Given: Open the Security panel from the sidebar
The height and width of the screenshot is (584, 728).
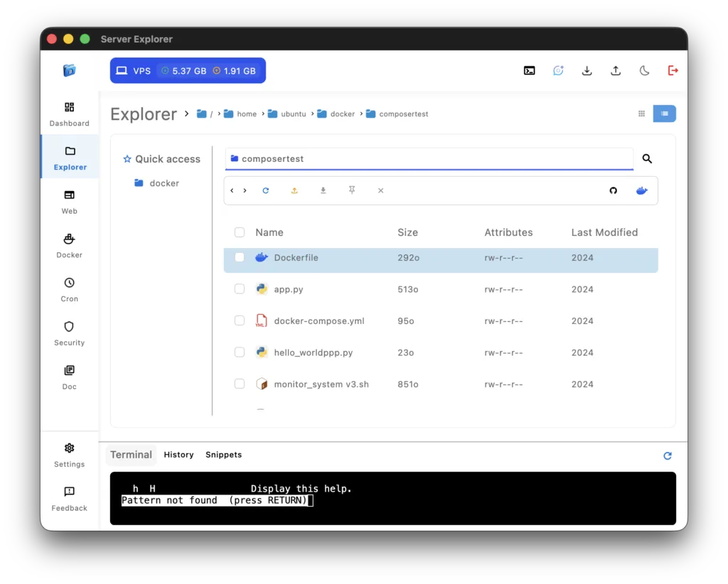Looking at the screenshot, I should click(69, 332).
